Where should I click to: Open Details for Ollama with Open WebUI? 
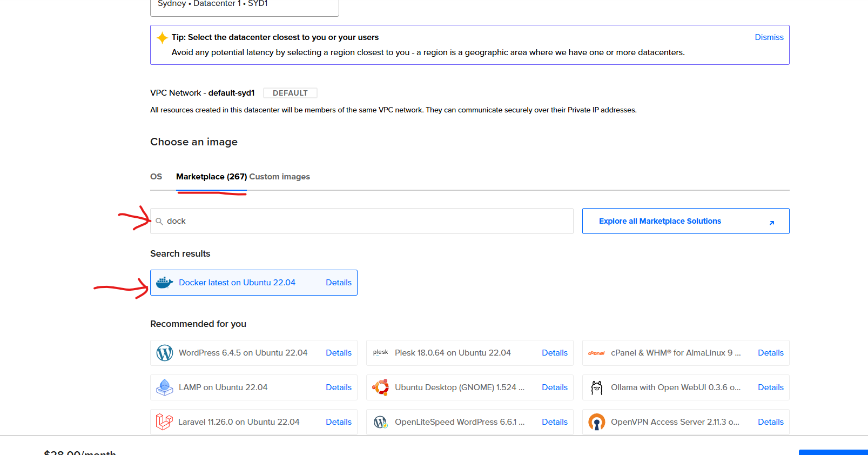pyautogui.click(x=770, y=387)
